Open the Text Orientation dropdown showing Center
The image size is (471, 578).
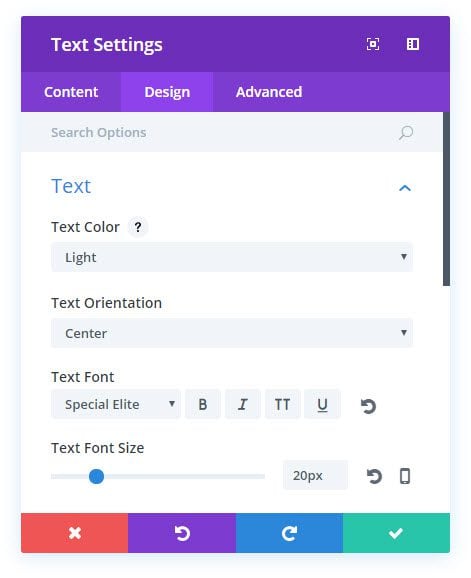[x=232, y=333]
